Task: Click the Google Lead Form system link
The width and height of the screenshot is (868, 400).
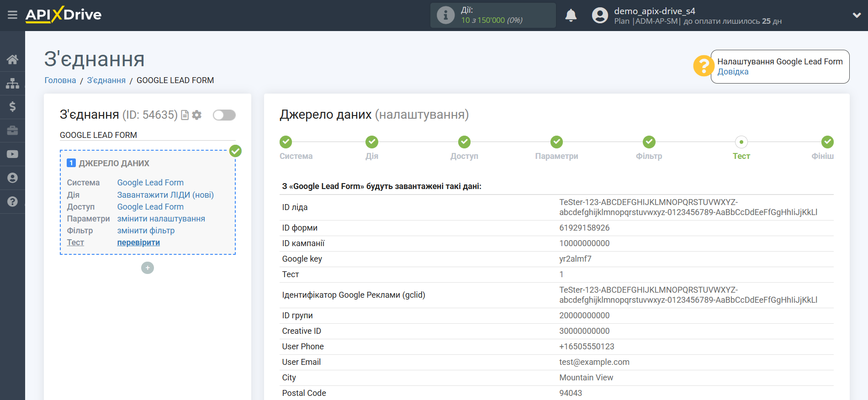Action: coord(150,183)
